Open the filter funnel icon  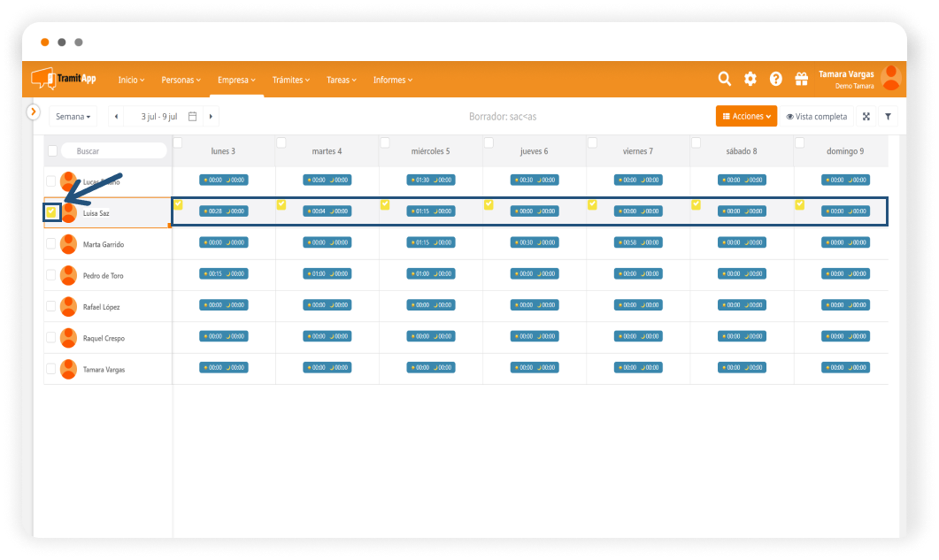(888, 116)
